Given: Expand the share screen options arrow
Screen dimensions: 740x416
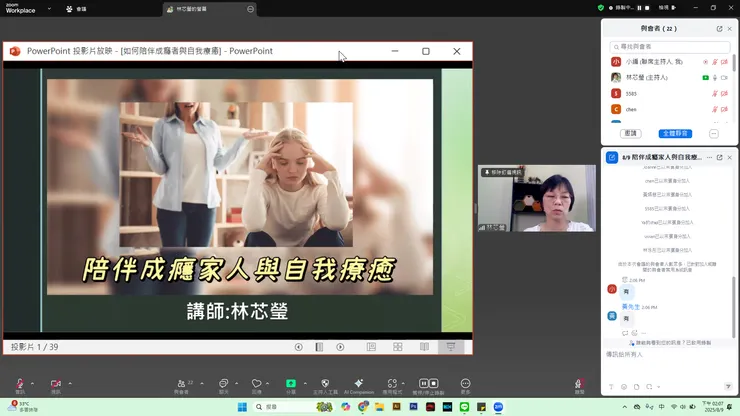Looking at the screenshot, I should 305,383.
